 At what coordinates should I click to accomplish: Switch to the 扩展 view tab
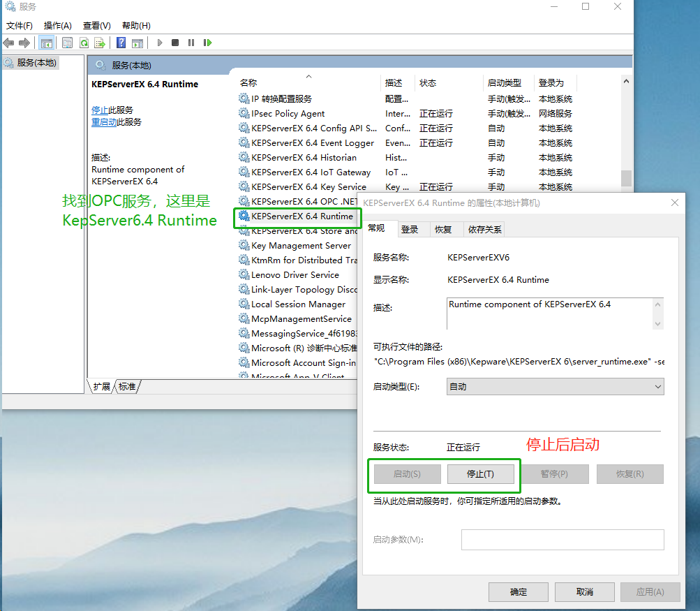(x=102, y=386)
